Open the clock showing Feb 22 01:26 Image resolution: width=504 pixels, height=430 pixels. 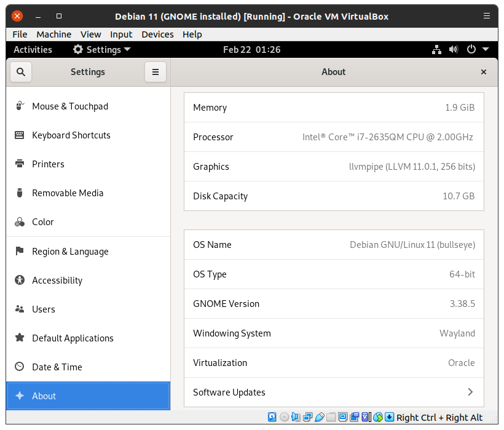point(251,50)
